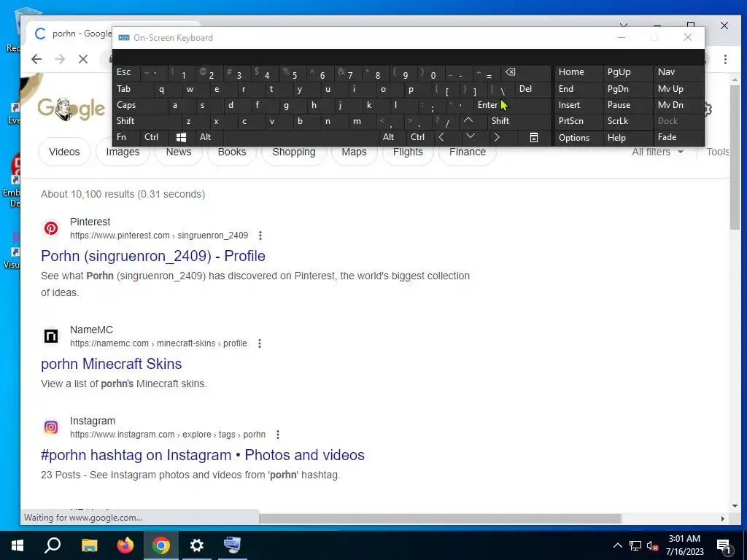Image resolution: width=747 pixels, height=560 pixels.
Task: Click the spacebar on On-Screen Keyboard
Action: pyautogui.click(x=300, y=138)
